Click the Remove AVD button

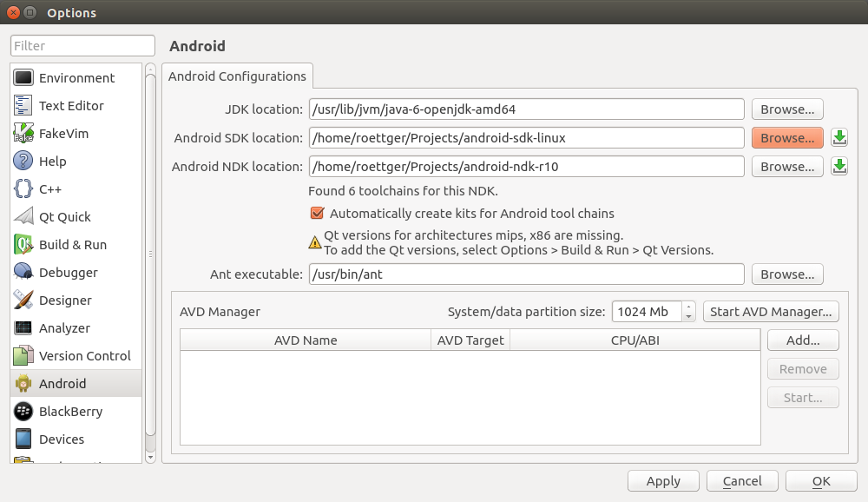click(x=803, y=369)
